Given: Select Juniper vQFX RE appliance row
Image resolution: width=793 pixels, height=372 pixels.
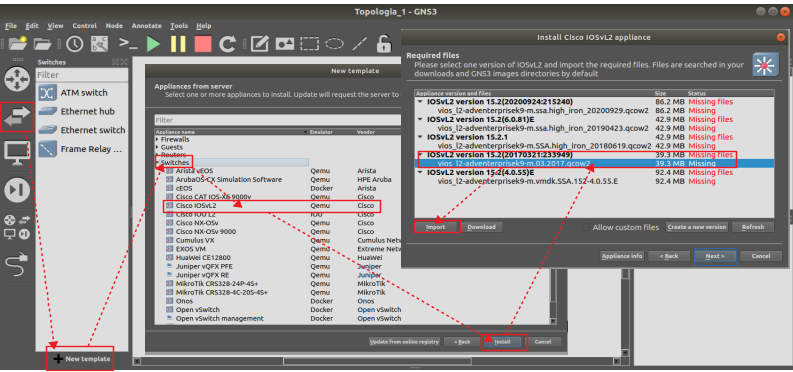Looking at the screenshot, I should tap(277, 275).
